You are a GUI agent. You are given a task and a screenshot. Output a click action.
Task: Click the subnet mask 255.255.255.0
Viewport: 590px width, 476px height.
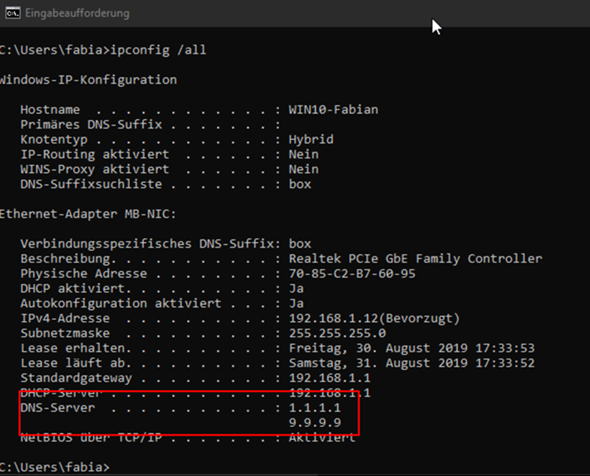tap(337, 333)
